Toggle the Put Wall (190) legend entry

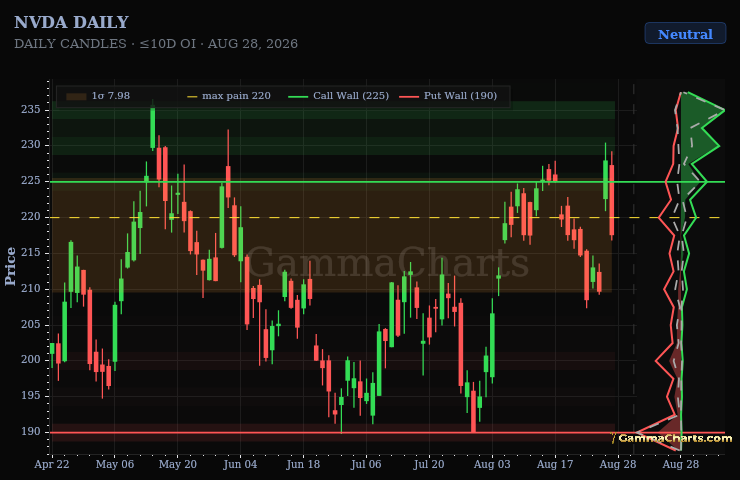point(448,96)
